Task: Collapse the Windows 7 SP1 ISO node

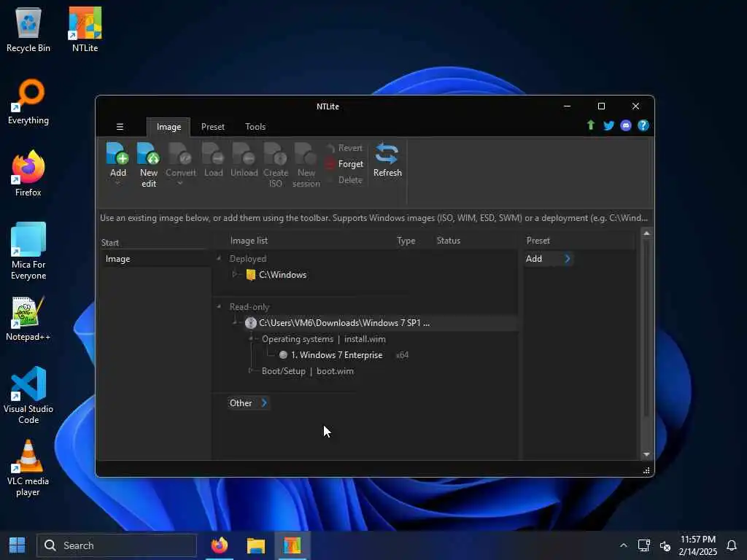Action: [x=235, y=322]
